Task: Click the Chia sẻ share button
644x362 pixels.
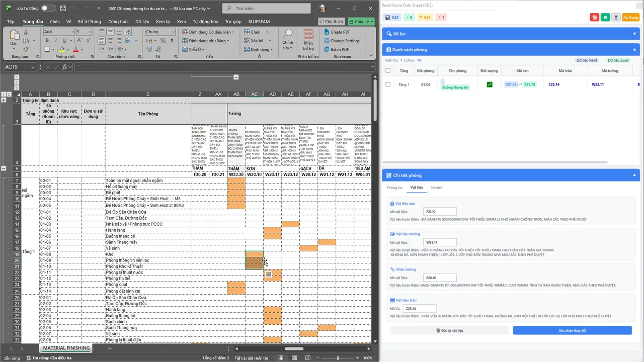Action: pos(361,22)
